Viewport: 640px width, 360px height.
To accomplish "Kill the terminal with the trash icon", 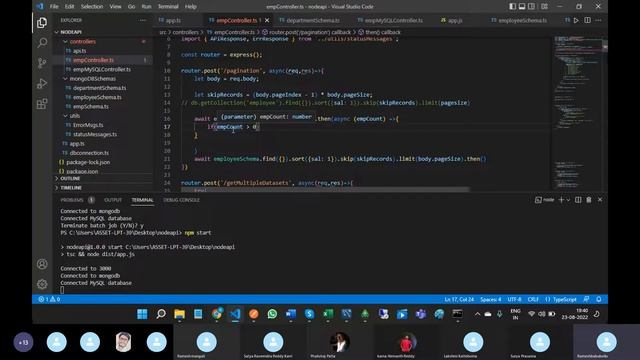I will point(589,200).
